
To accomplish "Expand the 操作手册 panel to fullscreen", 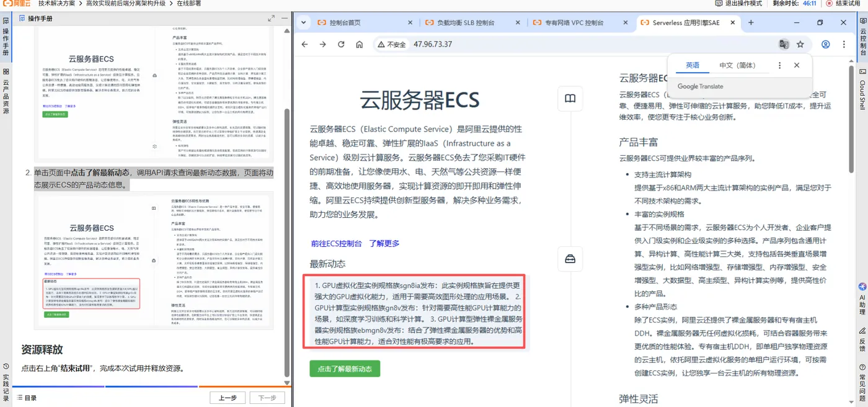I will [x=271, y=19].
